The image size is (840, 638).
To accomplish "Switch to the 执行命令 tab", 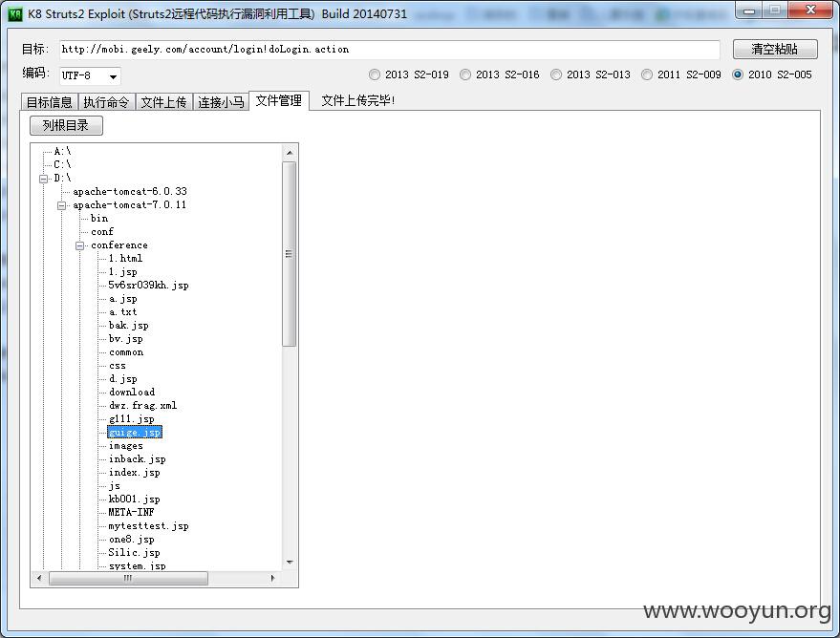I will tap(106, 101).
